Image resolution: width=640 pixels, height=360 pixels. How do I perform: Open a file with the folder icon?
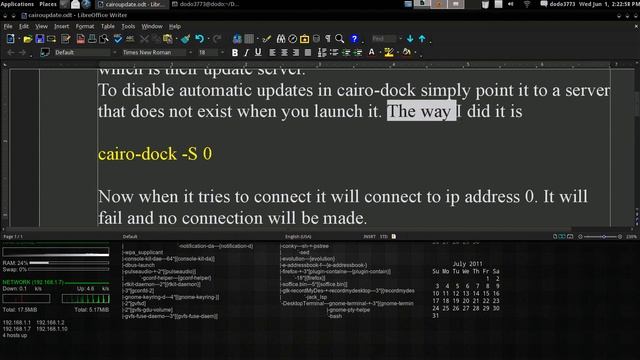[x=27, y=39]
